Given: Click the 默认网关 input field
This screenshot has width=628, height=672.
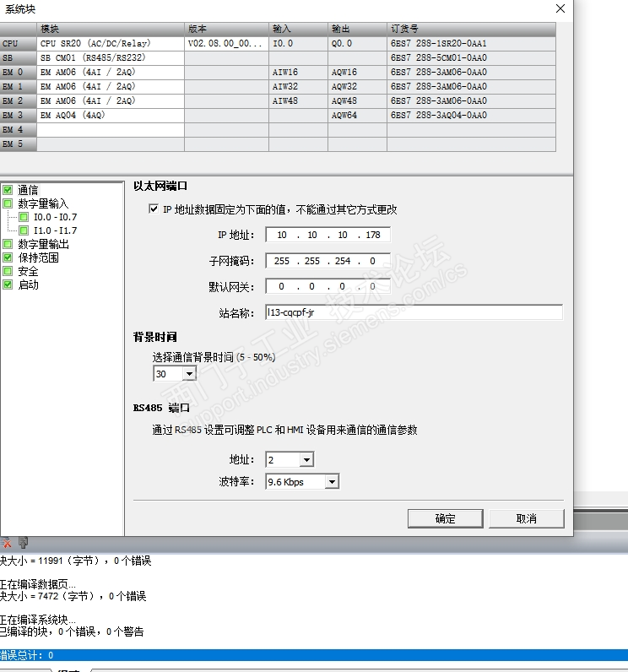Looking at the screenshot, I should (328, 286).
